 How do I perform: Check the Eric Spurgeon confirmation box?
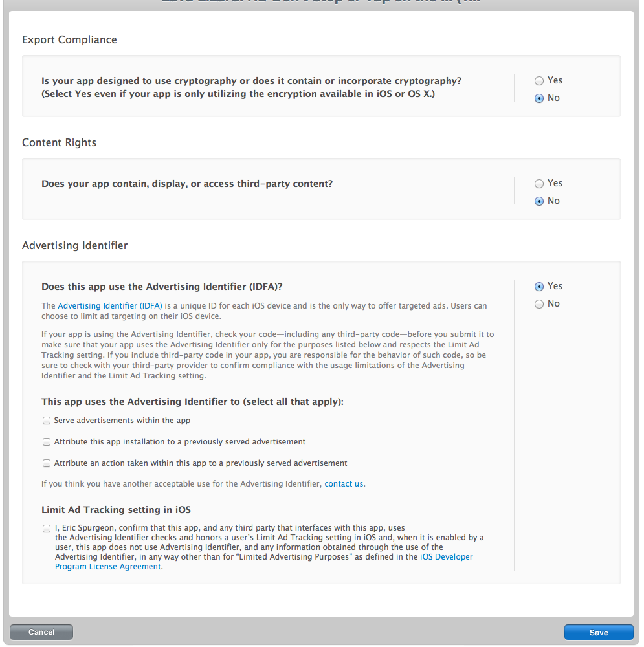47,529
